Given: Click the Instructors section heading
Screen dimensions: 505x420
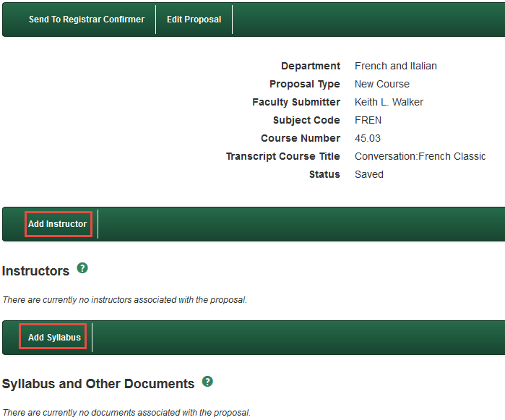Looking at the screenshot, I should click(x=36, y=271).
